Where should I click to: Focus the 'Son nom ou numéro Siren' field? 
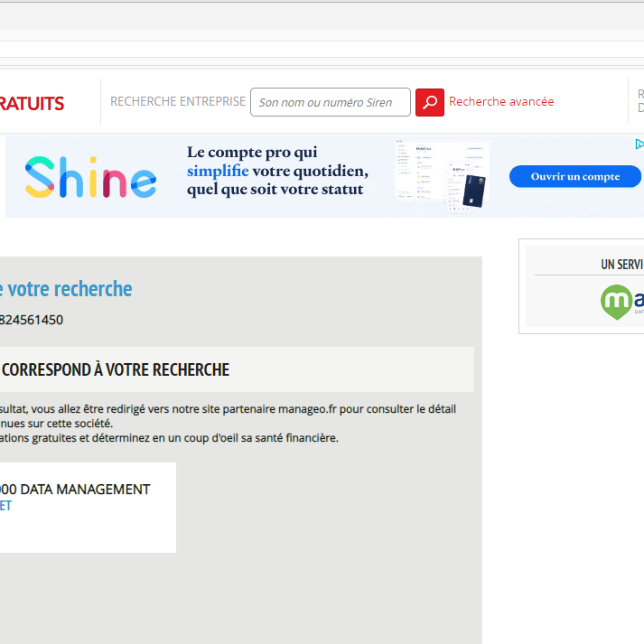pyautogui.click(x=330, y=102)
